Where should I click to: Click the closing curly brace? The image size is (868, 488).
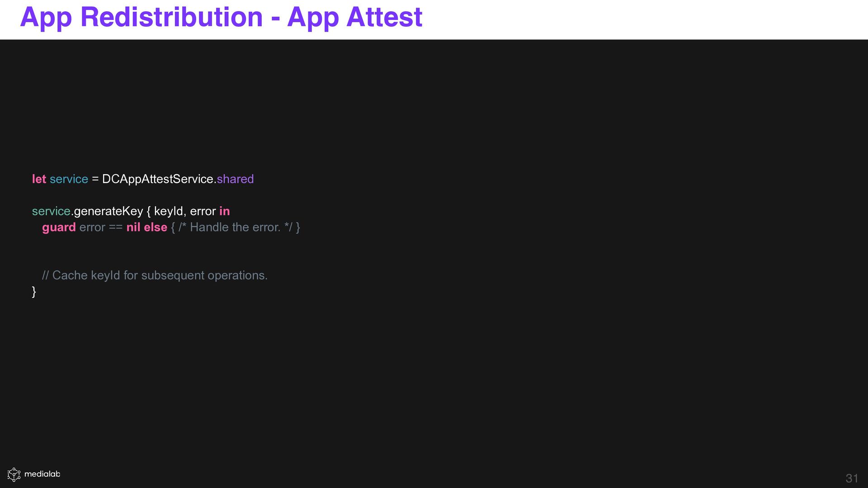(34, 291)
